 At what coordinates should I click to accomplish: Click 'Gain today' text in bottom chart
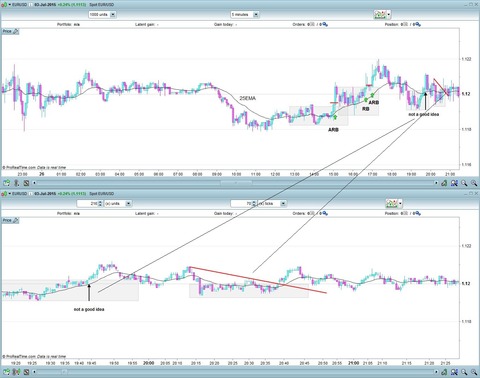[225, 213]
